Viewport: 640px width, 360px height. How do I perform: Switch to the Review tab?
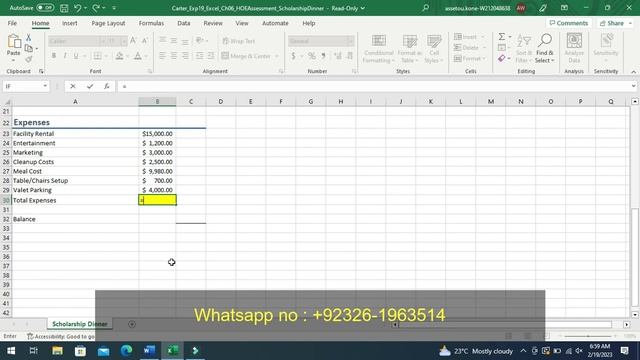213,23
